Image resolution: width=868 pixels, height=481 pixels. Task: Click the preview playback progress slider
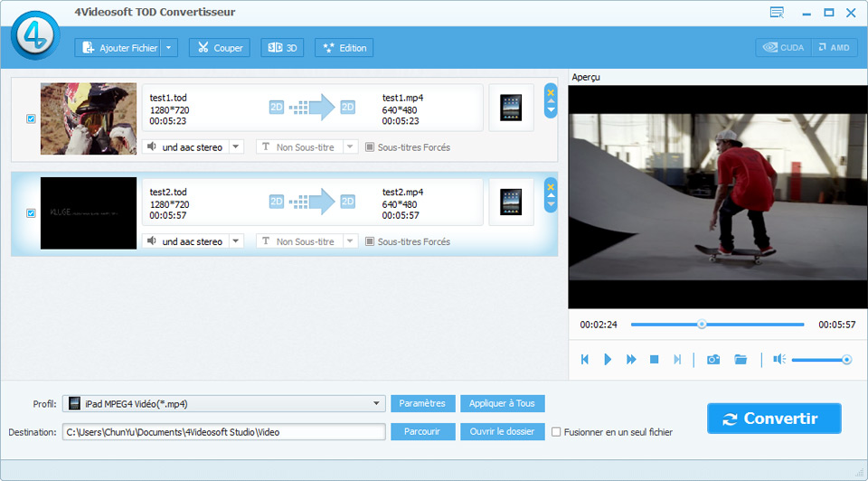click(716, 324)
